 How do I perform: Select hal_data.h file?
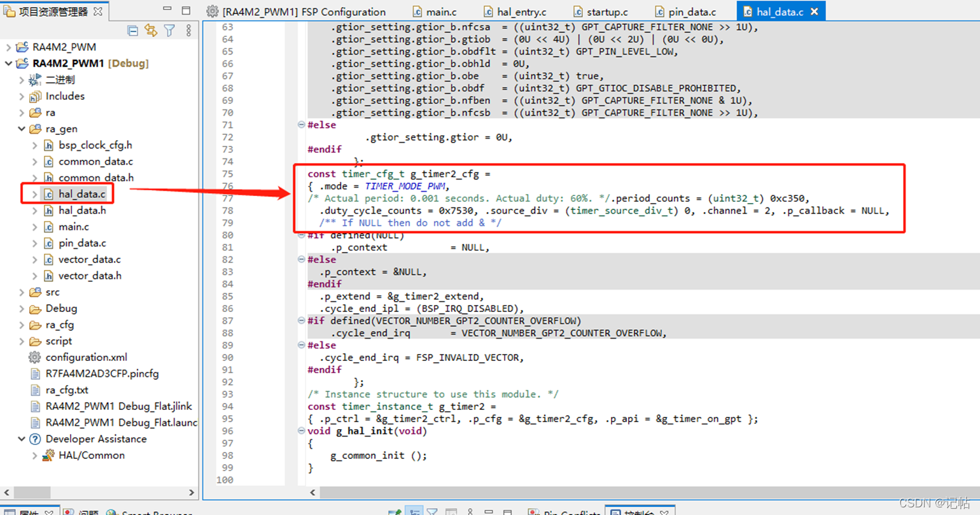pyautogui.click(x=82, y=210)
